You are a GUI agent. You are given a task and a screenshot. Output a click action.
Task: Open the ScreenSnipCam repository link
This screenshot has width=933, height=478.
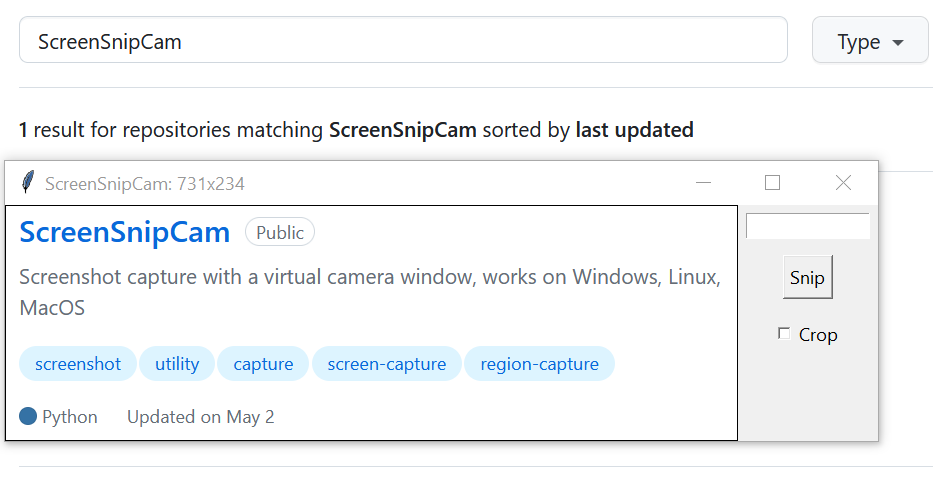(x=124, y=232)
